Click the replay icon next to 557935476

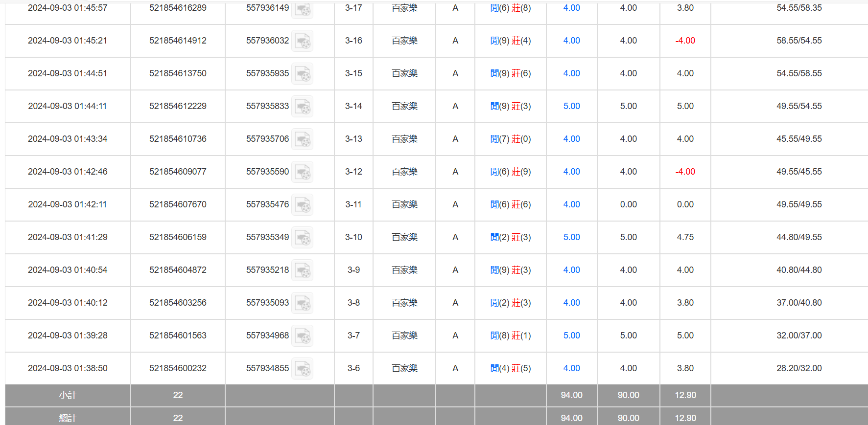pos(302,205)
